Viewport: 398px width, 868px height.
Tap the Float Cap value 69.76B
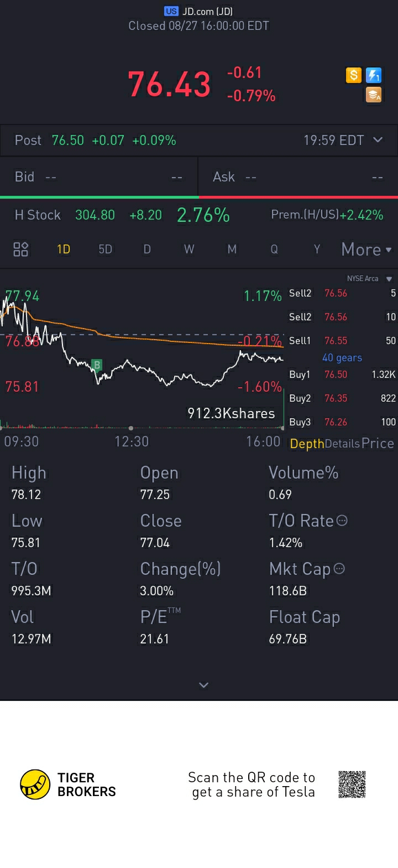coord(287,639)
